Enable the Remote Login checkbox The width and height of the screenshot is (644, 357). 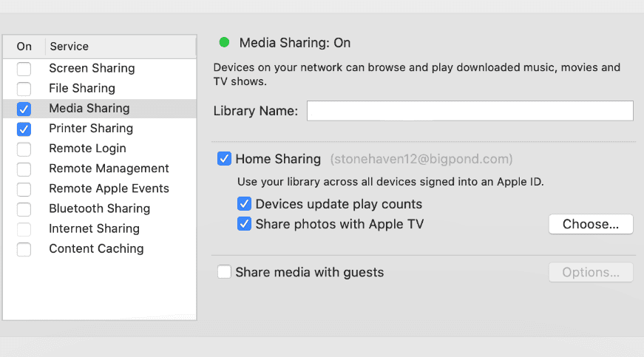point(24,149)
